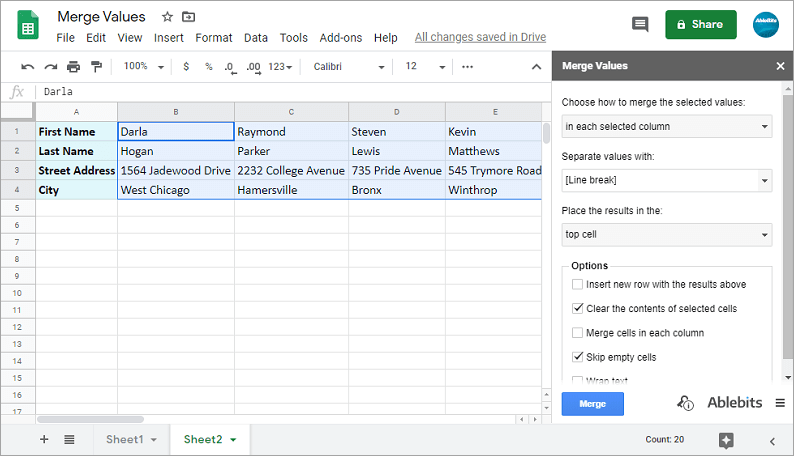Open the comments history icon

pyautogui.click(x=640, y=24)
